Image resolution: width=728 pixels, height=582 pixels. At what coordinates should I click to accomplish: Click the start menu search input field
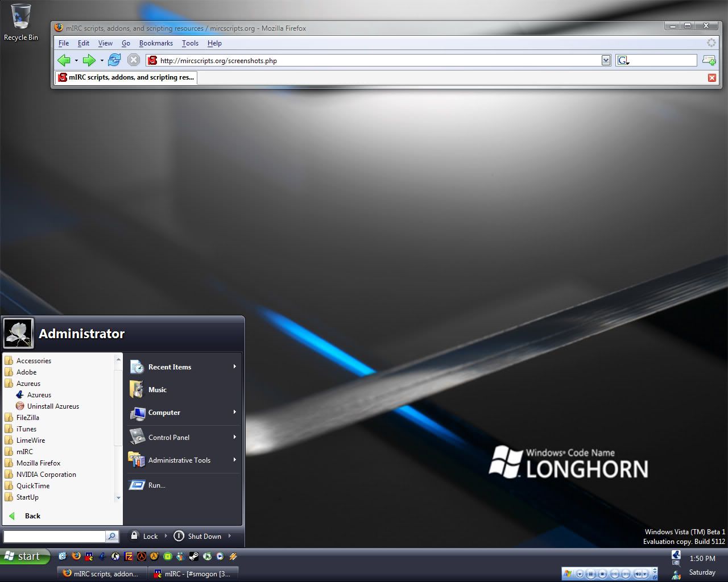pos(55,536)
